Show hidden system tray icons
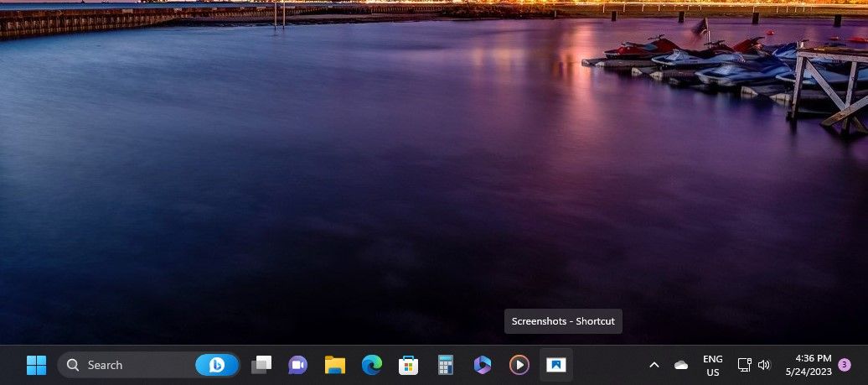The width and height of the screenshot is (868, 385). pos(654,365)
